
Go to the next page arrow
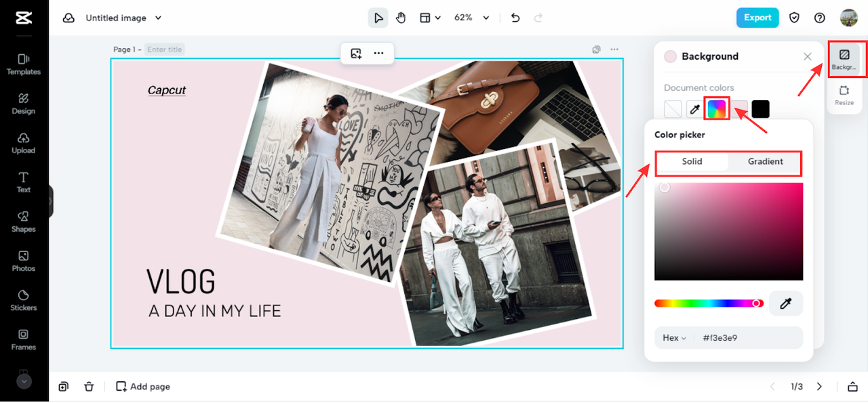tap(819, 387)
